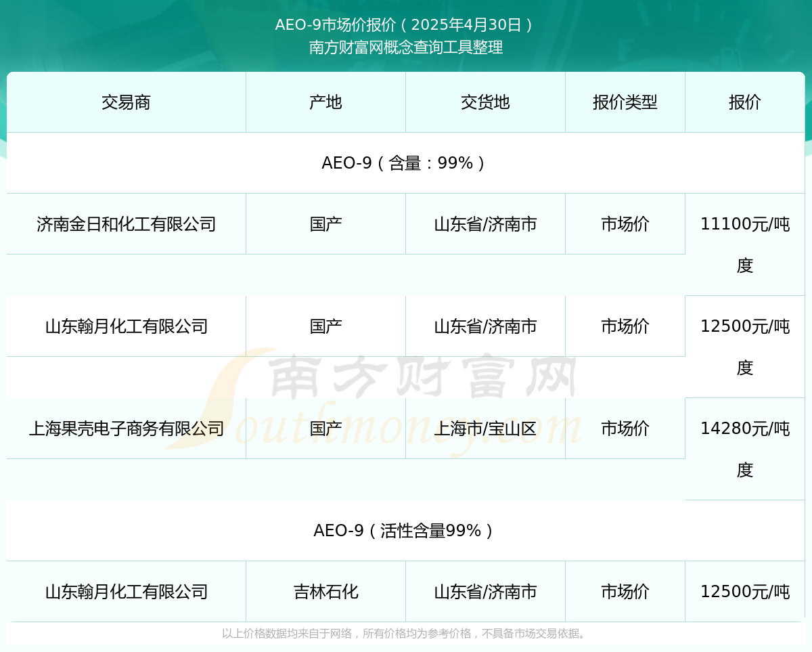This screenshot has height=652, width=812.
Task: Click '市场价' in the 上海果壳电子商务 row
Action: [625, 429]
